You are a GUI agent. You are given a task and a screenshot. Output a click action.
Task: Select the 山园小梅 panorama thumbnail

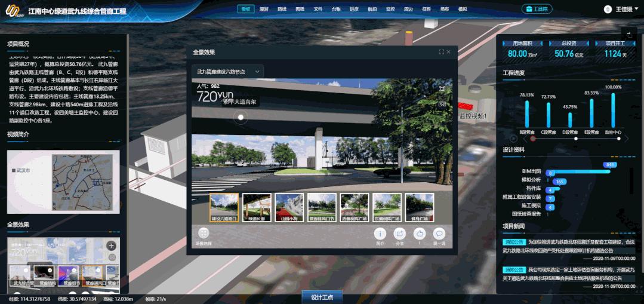tap(289, 207)
